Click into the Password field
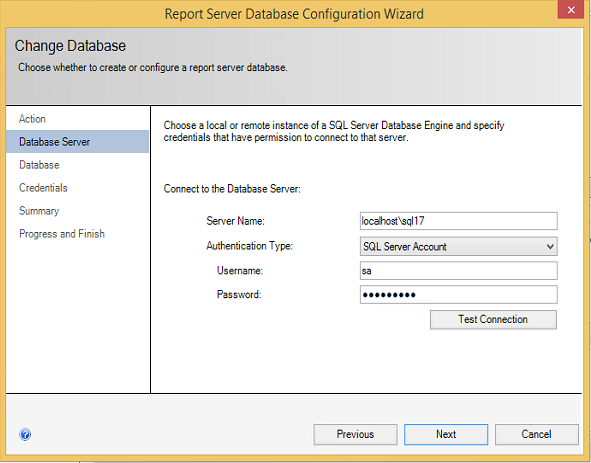This screenshot has height=463, width=591. click(459, 294)
